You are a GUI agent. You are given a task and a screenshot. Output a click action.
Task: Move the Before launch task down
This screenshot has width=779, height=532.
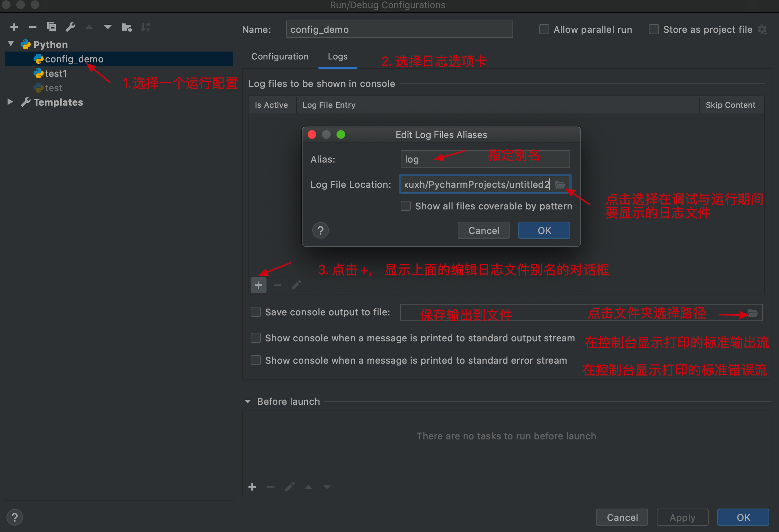coord(327,487)
